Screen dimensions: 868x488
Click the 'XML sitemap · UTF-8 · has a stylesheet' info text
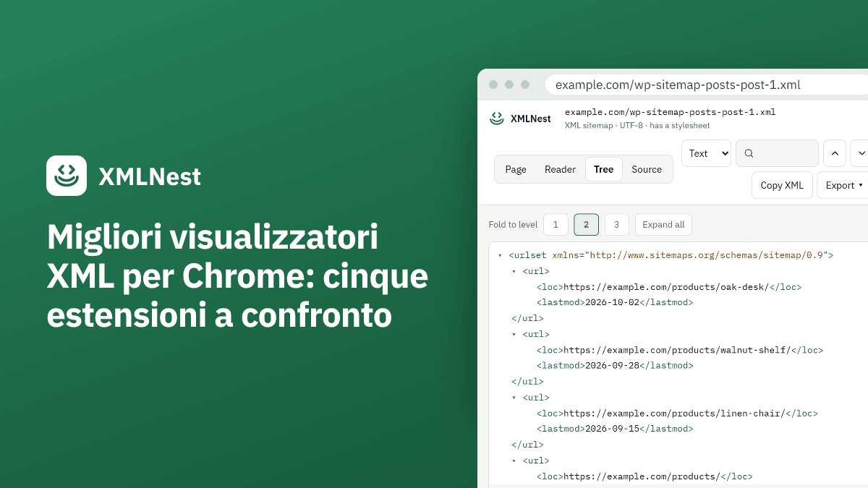coord(637,125)
